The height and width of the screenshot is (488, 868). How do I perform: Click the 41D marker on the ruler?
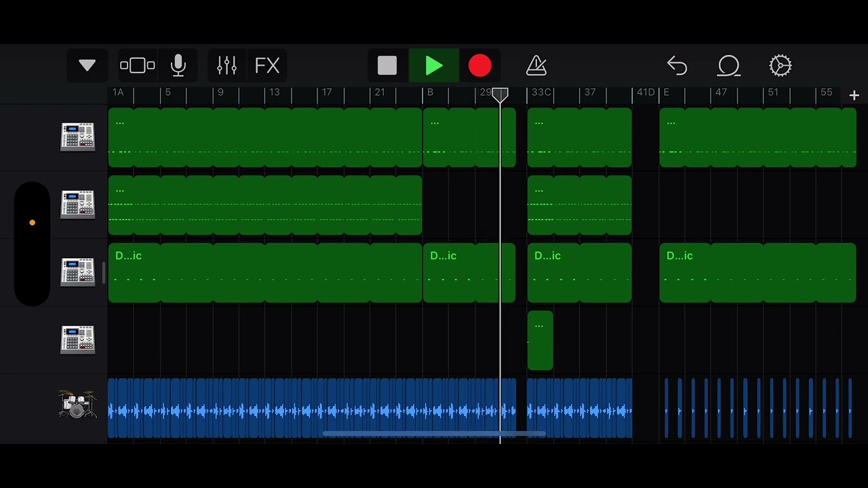coord(646,92)
